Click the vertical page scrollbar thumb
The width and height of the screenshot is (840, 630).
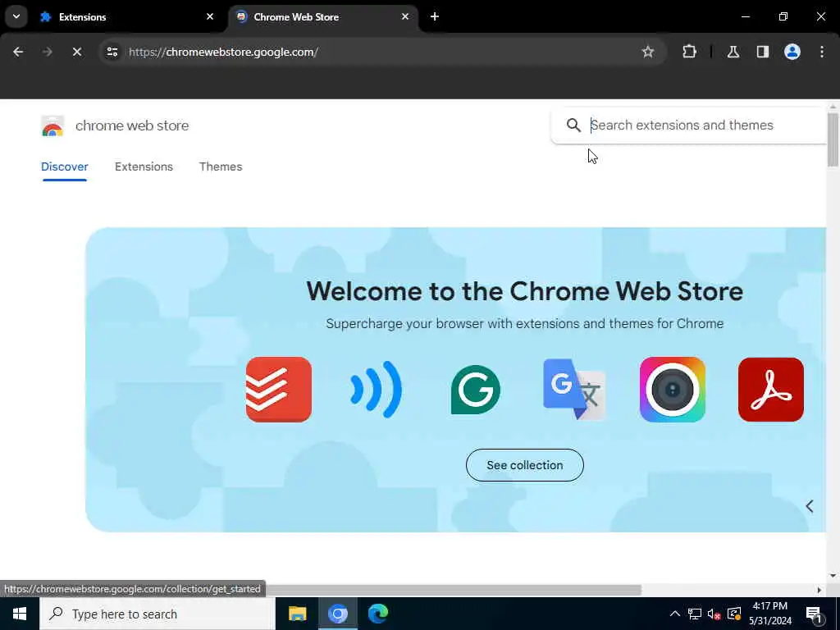(833, 139)
